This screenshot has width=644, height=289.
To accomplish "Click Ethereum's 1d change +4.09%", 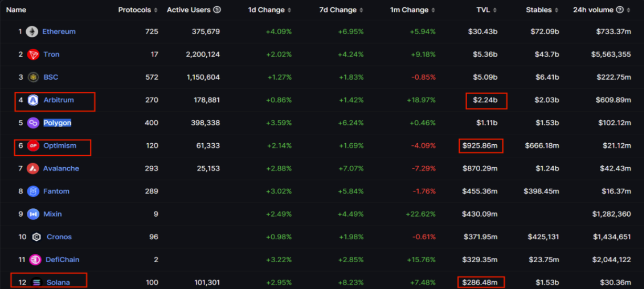I will pos(279,31).
